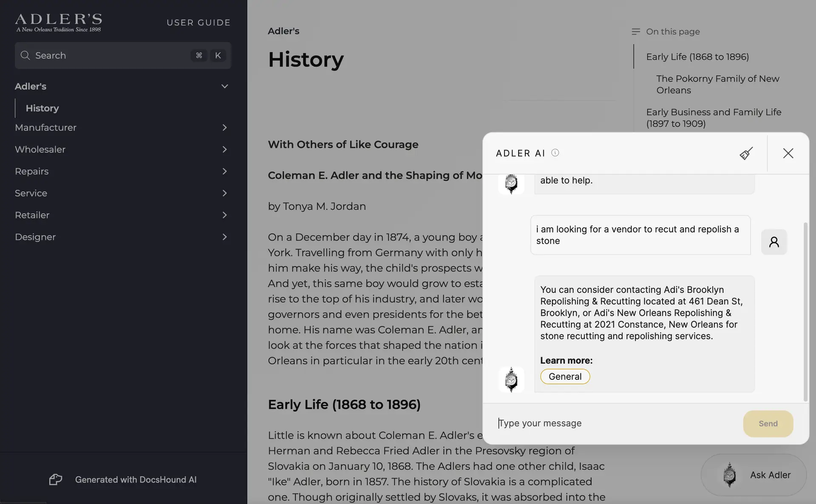Image resolution: width=816 pixels, height=504 pixels.
Task: Click the General learn more tag button
Action: tap(564, 376)
